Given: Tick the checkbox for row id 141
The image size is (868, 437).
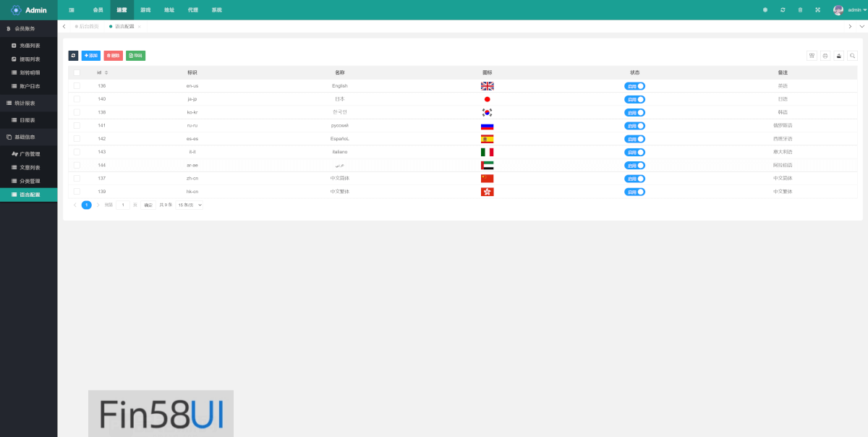Looking at the screenshot, I should 77,125.
